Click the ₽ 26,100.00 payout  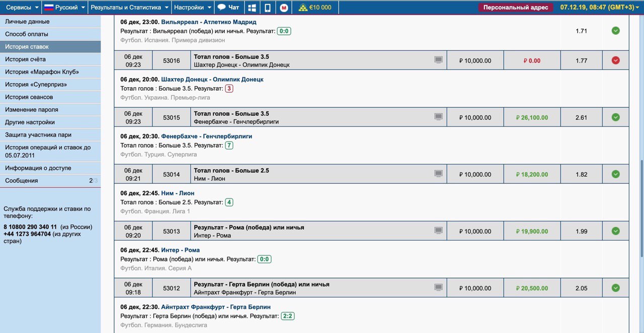[x=532, y=117]
